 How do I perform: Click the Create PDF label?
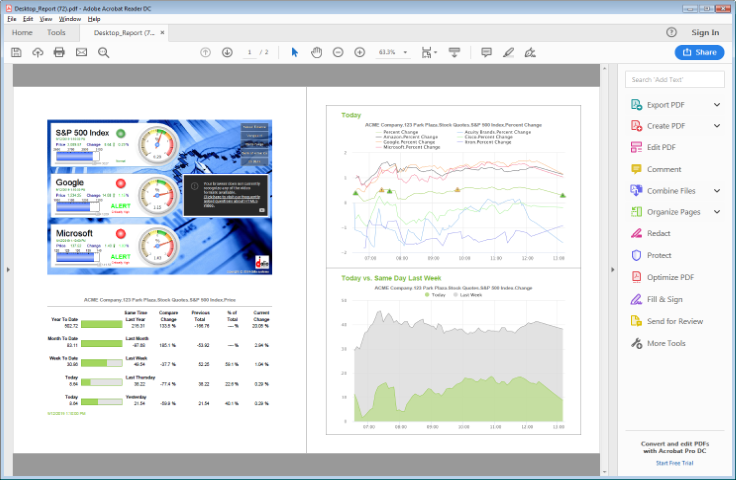pyautogui.click(x=666, y=126)
